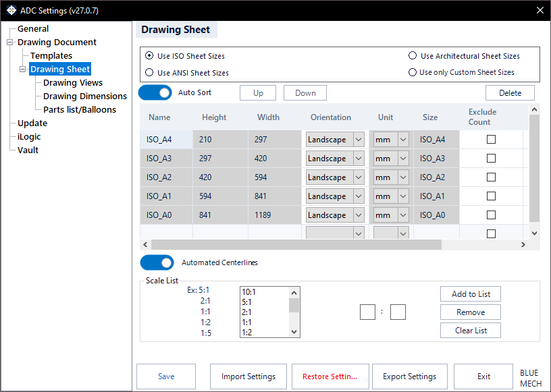Click the Delete button
Screen dimensions: 551x392
[x=510, y=92]
